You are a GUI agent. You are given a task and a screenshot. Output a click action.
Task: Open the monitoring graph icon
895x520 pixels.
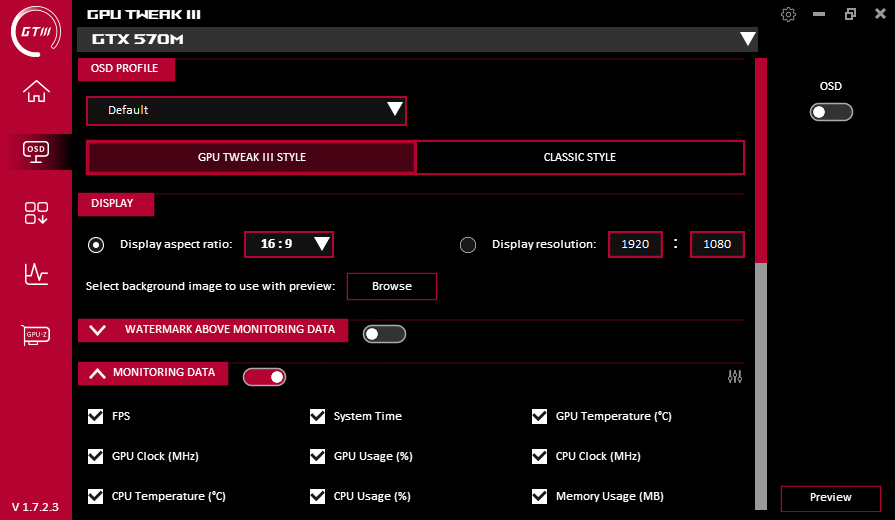36,274
